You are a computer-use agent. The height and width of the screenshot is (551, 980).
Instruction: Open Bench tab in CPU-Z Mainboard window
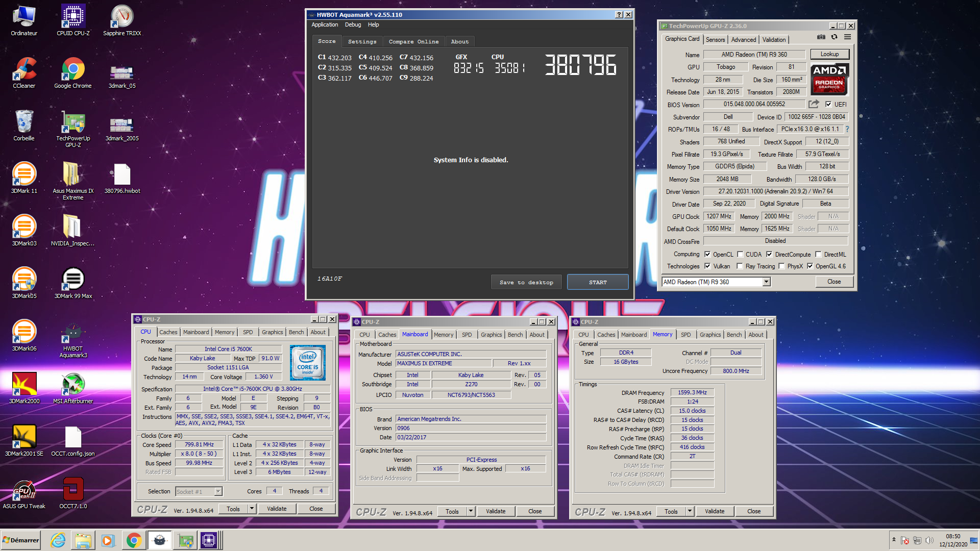515,335
